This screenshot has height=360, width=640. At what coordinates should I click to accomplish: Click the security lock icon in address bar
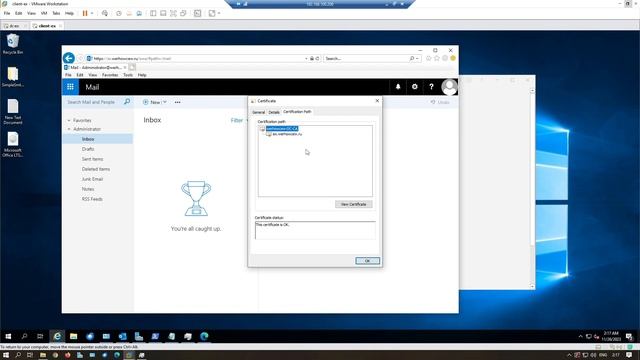pos(312,58)
